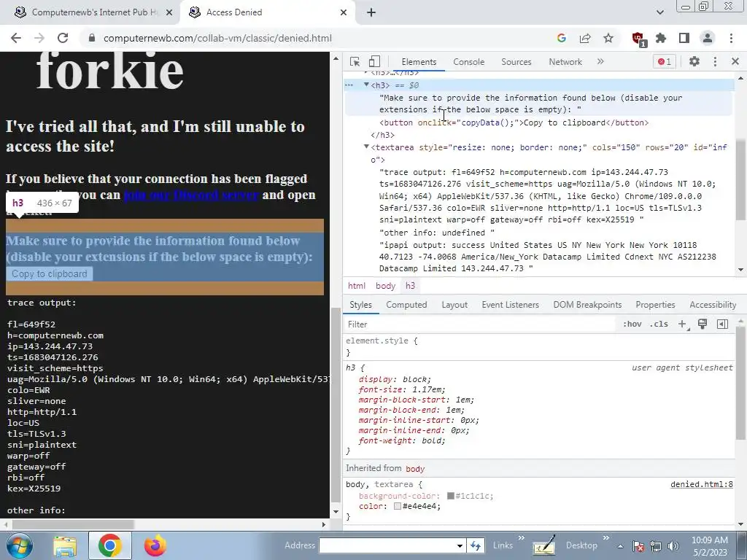This screenshot has height=560, width=747.
Task: Select the Elements tab
Action: pyautogui.click(x=419, y=62)
